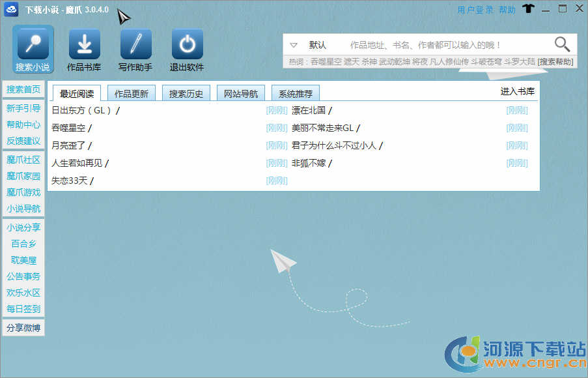Click [刚刚] beside 月亮歪了
The image size is (588, 378).
(x=277, y=145)
